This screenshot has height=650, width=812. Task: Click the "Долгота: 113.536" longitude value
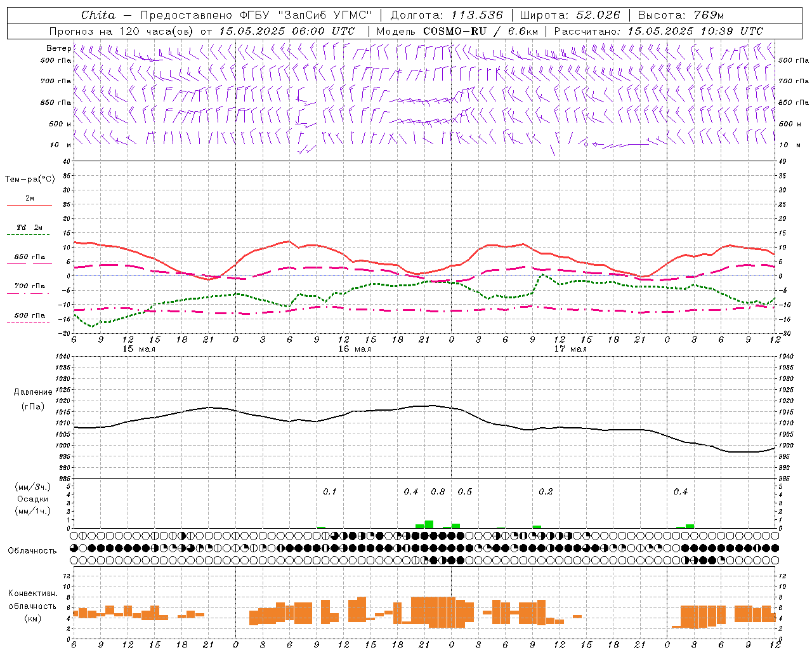coord(447,15)
